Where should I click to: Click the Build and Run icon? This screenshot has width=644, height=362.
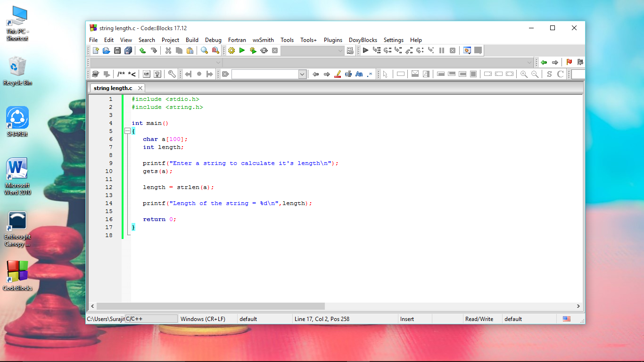coord(252,50)
